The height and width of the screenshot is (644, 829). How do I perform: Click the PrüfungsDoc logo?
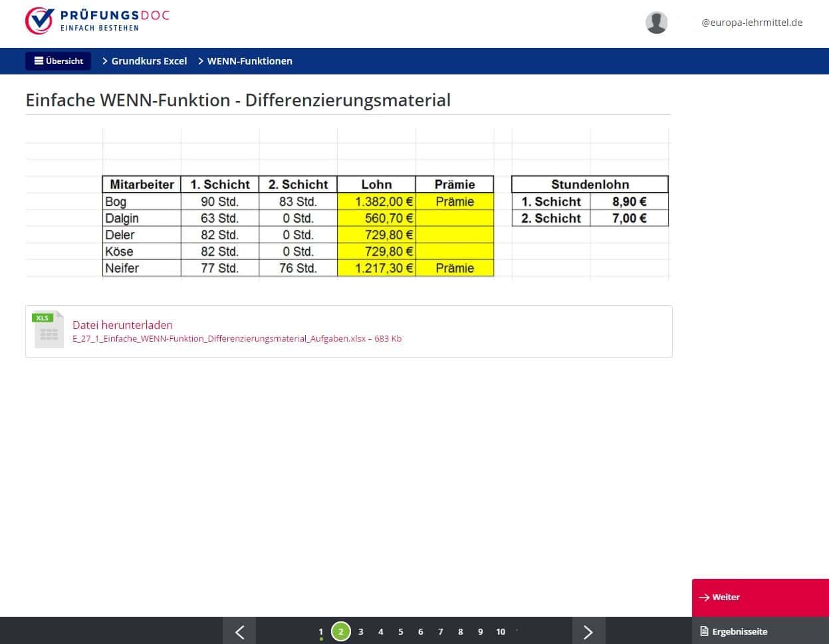point(97,21)
